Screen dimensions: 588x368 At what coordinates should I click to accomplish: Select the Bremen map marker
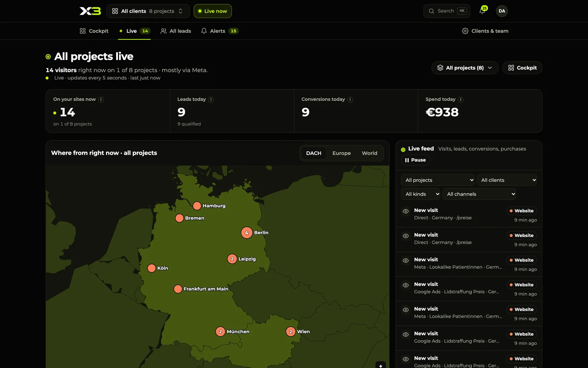[x=179, y=218]
